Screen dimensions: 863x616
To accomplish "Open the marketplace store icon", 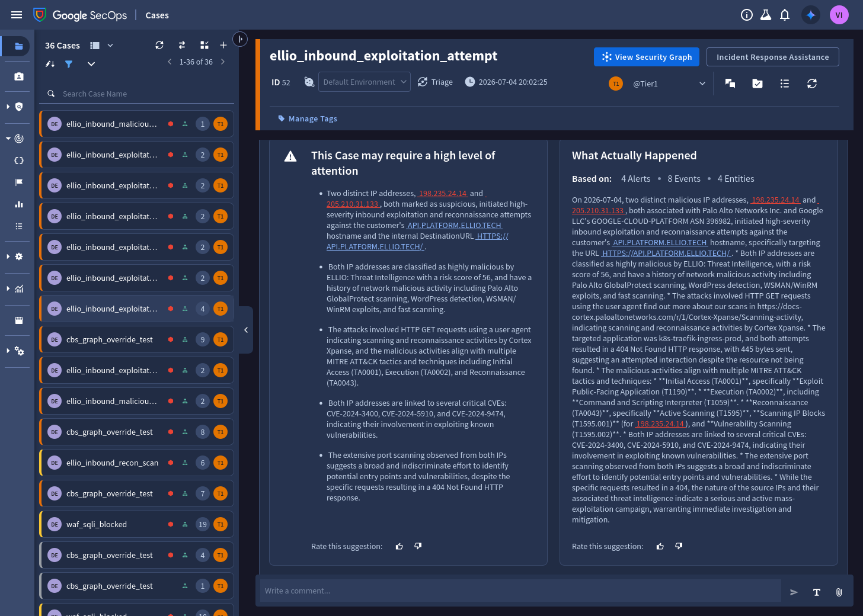I will point(19,320).
